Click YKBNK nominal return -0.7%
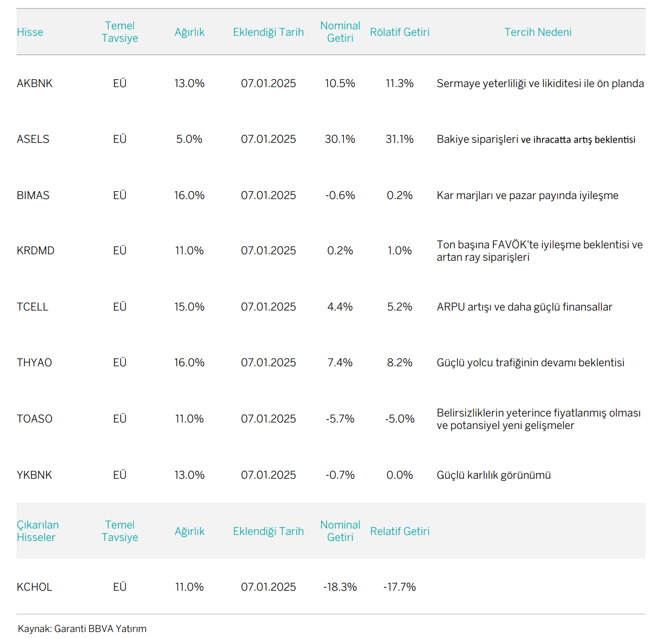The image size is (672, 639). pyautogui.click(x=340, y=475)
